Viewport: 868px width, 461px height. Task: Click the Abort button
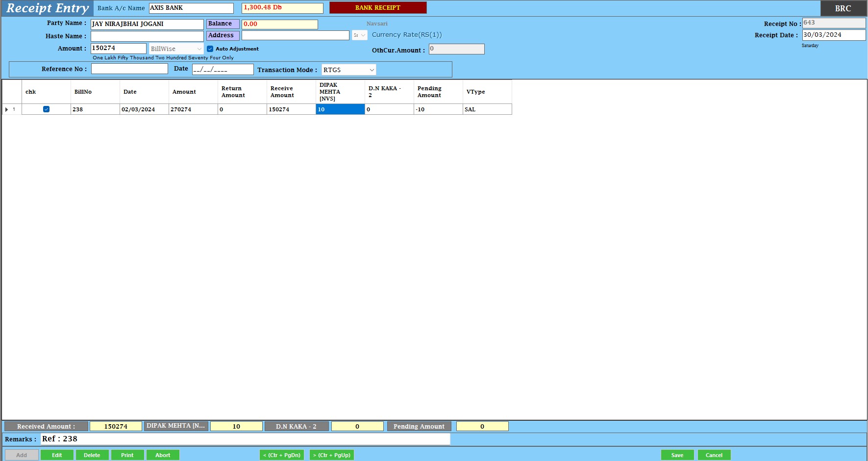(163, 455)
